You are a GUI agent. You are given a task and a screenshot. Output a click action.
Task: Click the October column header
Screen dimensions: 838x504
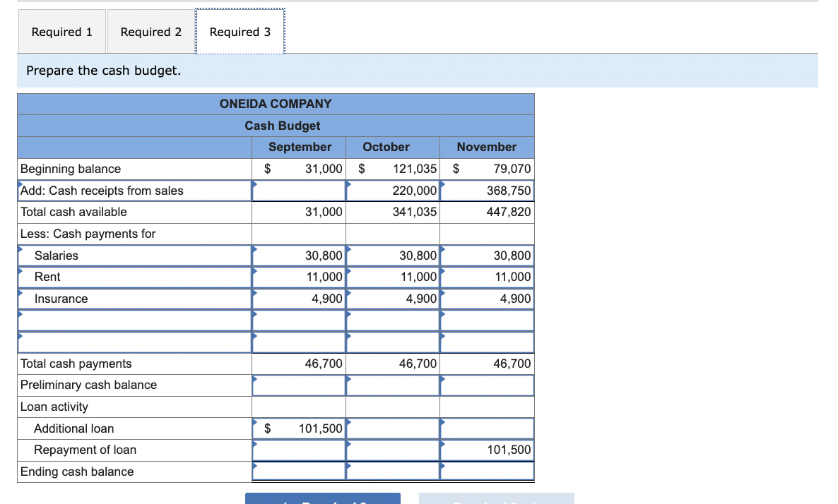click(386, 147)
